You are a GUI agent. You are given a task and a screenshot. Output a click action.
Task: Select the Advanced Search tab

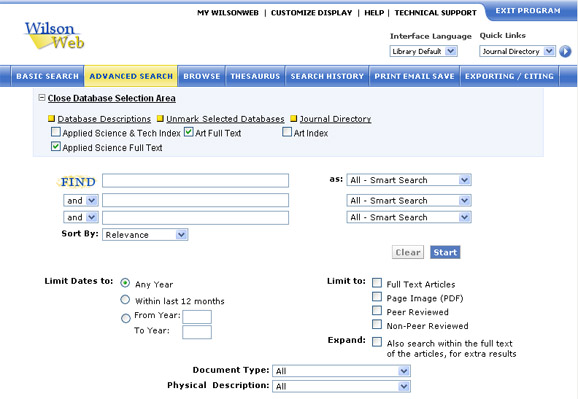(x=131, y=76)
